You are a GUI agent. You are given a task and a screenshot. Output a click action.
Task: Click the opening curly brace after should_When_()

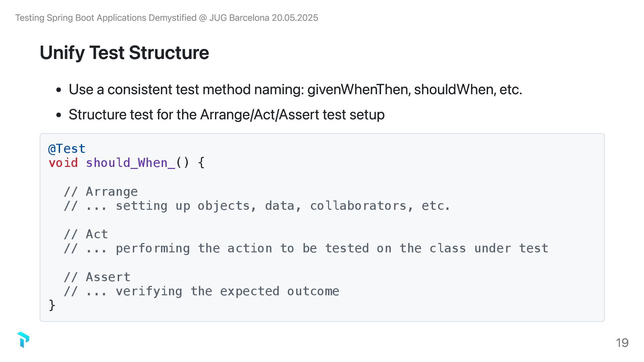tap(201, 163)
